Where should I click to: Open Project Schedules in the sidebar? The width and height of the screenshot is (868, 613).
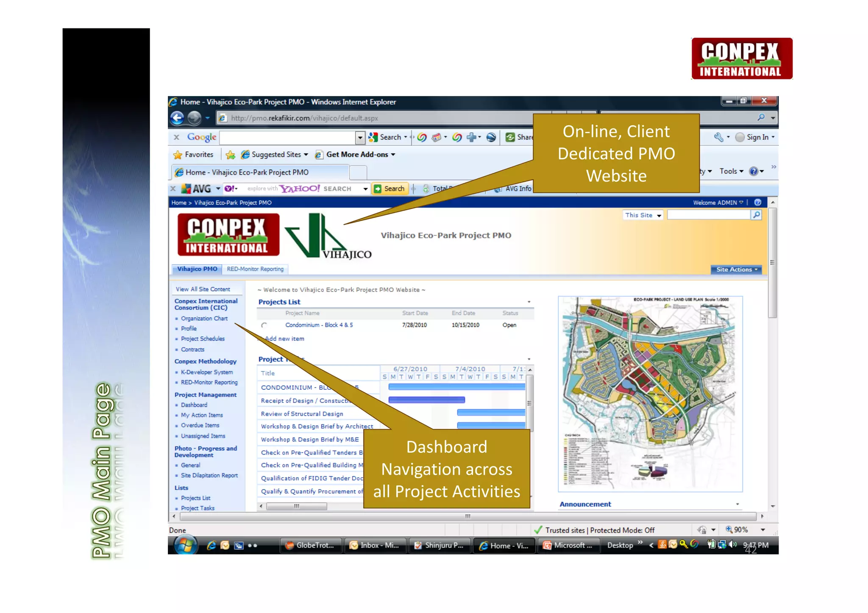[203, 338]
